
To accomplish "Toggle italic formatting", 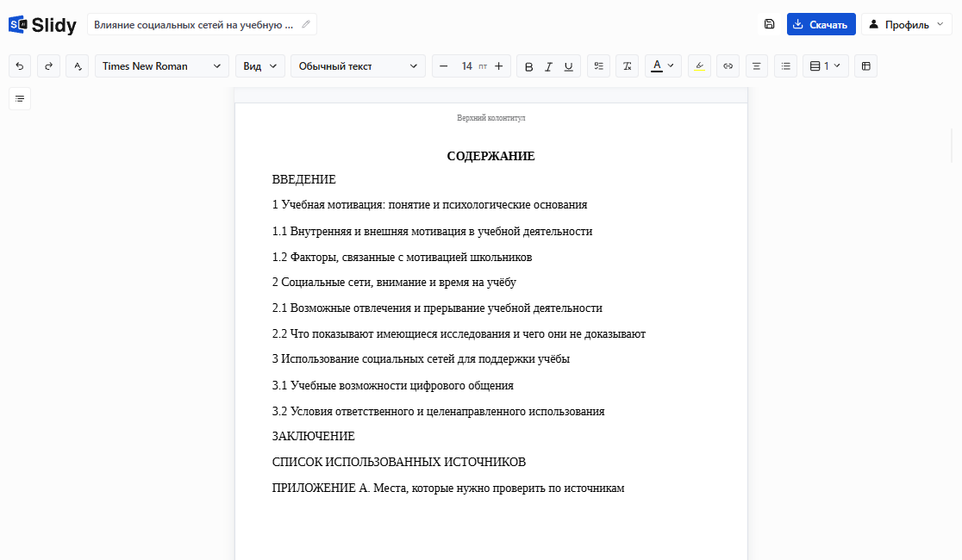I will [x=548, y=66].
